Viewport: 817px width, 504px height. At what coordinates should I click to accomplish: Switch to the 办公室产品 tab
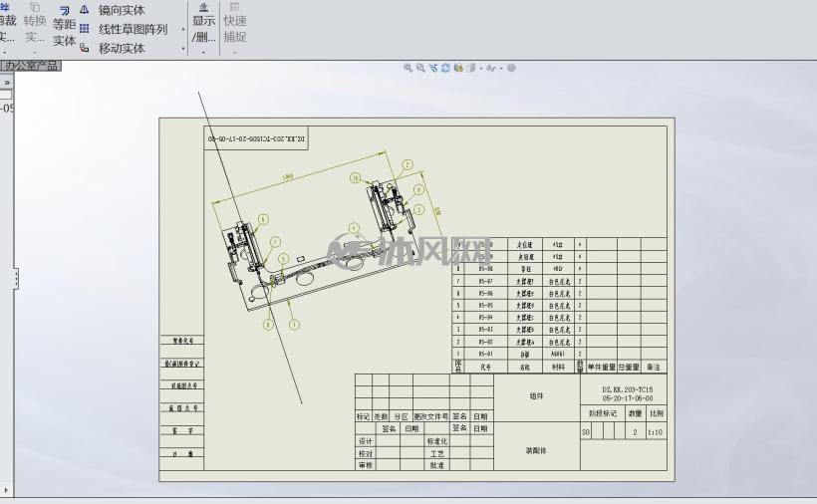point(31,66)
